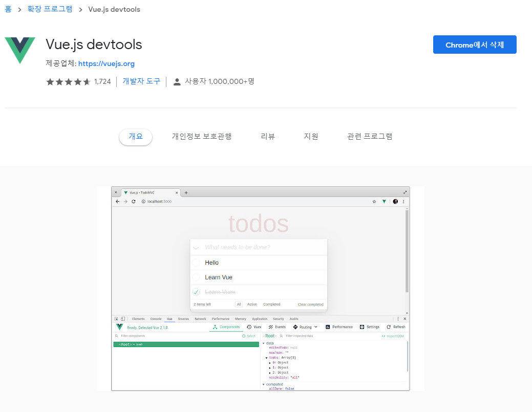Image resolution: width=532 pixels, height=412 pixels.
Task: Open the 리뷰 tab
Action: (x=268, y=136)
